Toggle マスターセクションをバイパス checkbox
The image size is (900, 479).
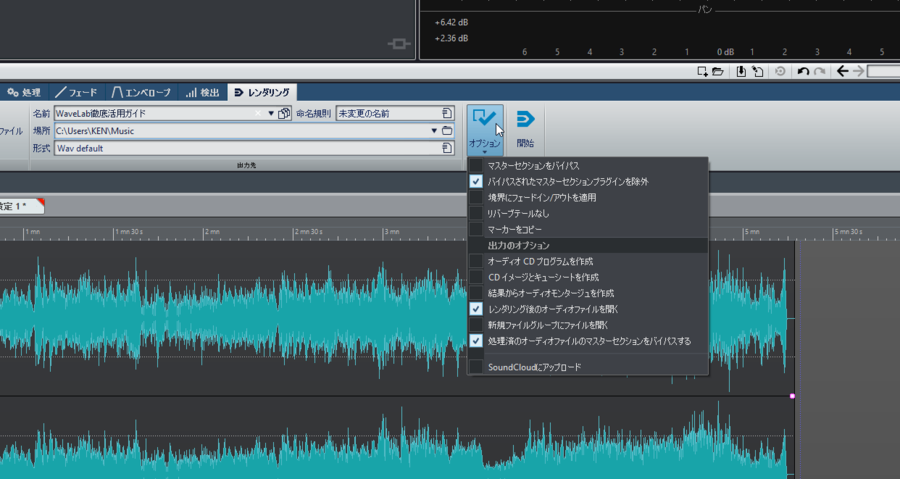pos(476,165)
